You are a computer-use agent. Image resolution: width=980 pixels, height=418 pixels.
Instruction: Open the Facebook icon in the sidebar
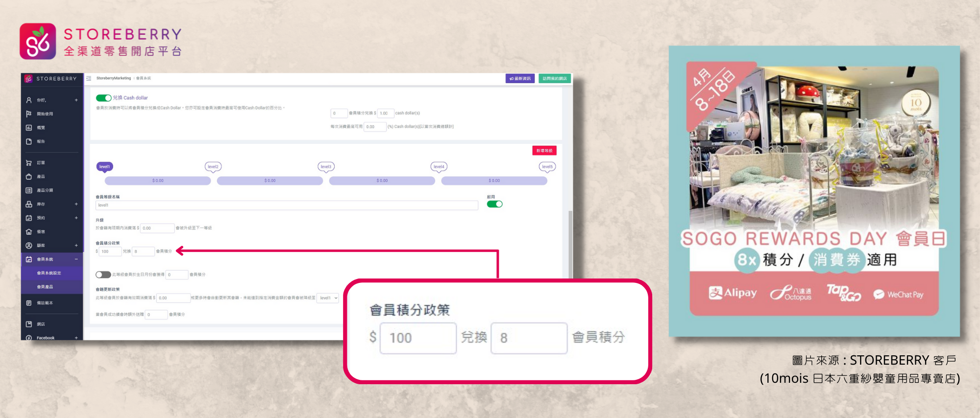pyautogui.click(x=29, y=338)
